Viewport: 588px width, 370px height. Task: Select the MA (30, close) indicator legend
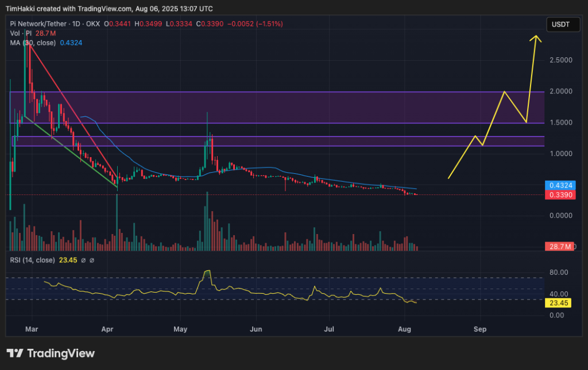point(32,43)
